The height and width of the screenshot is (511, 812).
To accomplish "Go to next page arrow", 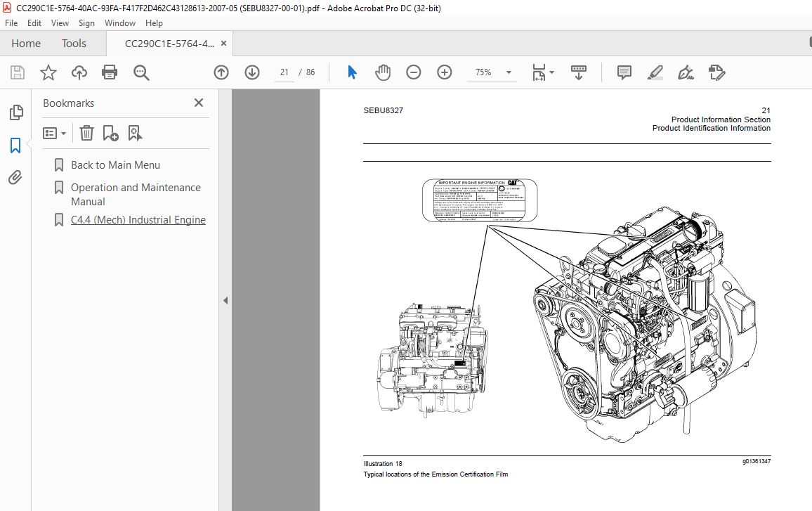I will click(x=252, y=72).
